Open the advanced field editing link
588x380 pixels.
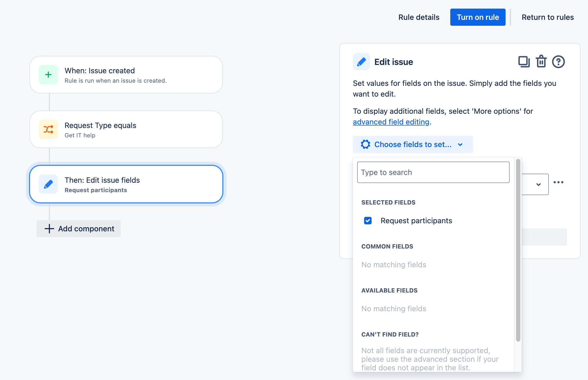tap(391, 122)
